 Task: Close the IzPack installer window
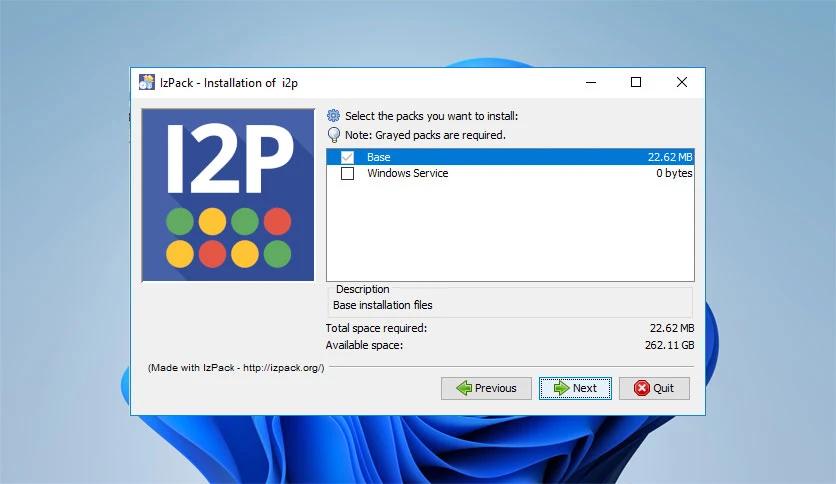[681, 82]
